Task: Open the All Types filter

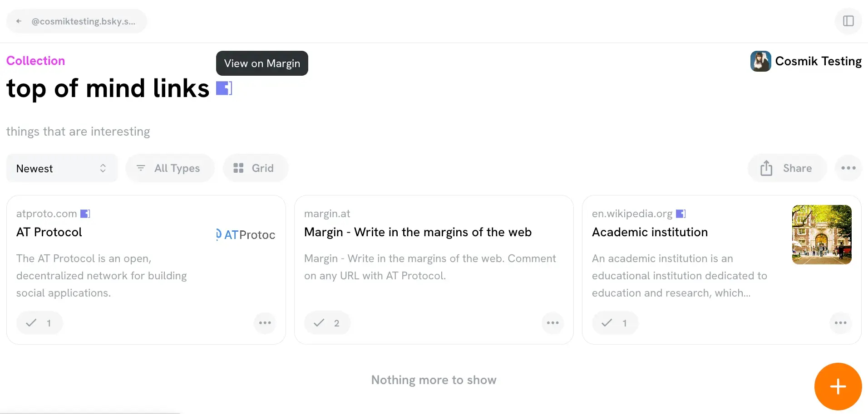Action: [x=169, y=168]
